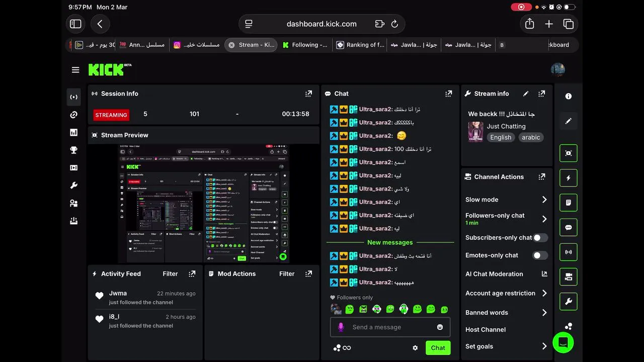Click the Stream Preview video thumbnail
Screen dimensions: 644x362
point(204,204)
